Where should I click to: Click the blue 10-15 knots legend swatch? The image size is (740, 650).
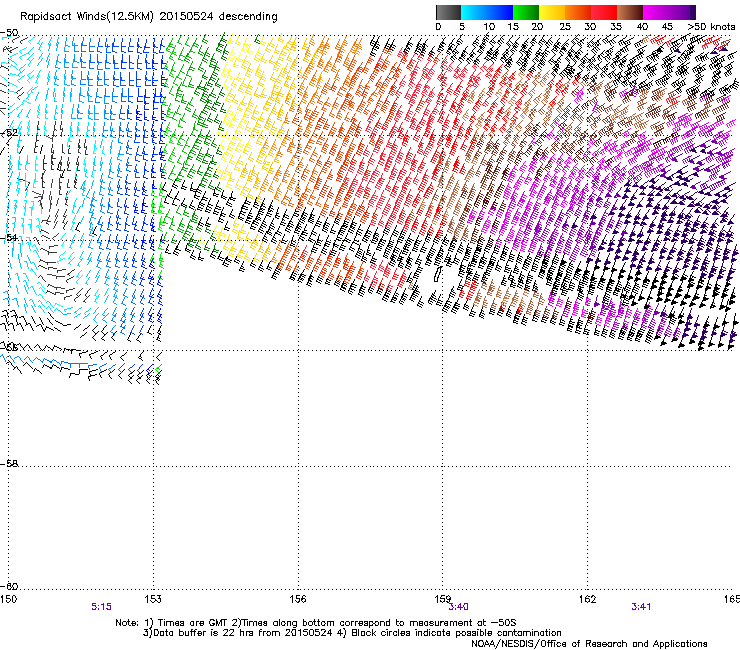click(500, 12)
